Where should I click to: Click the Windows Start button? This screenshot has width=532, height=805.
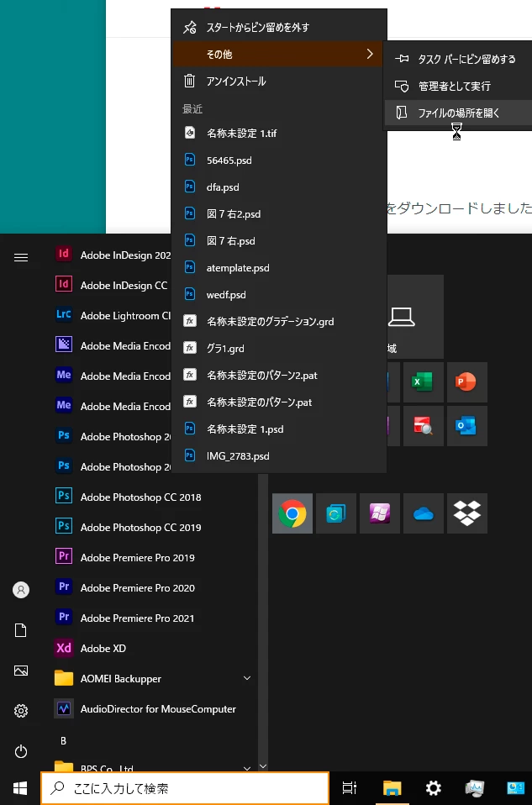click(x=20, y=788)
